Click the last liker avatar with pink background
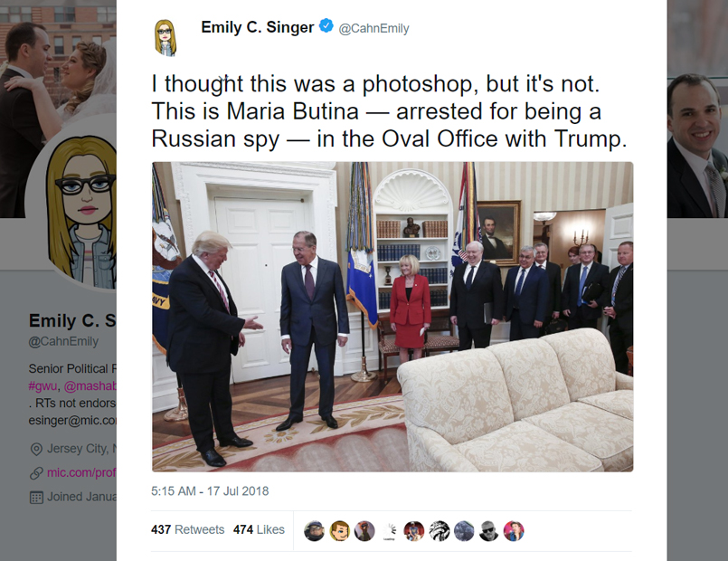This screenshot has height=561, width=728. 514,531
